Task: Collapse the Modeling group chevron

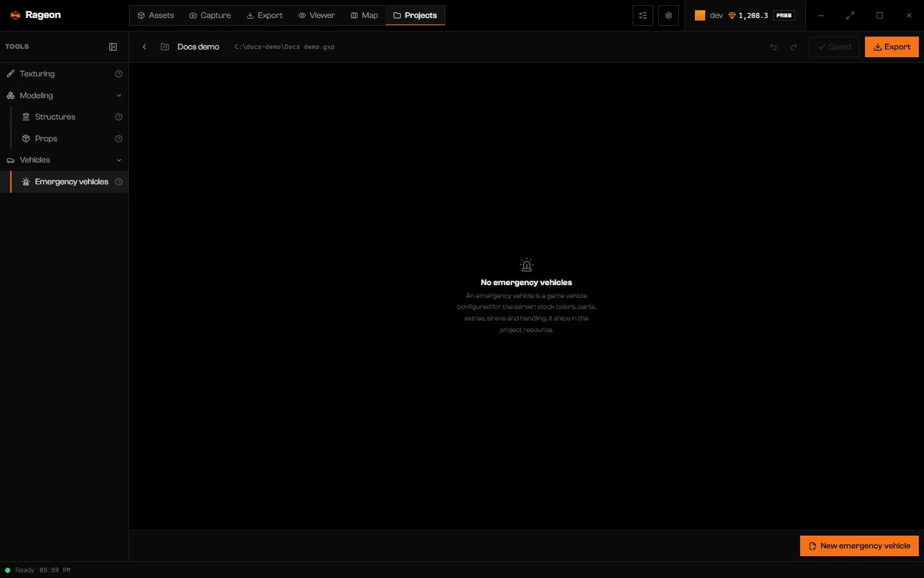Action: click(x=119, y=96)
